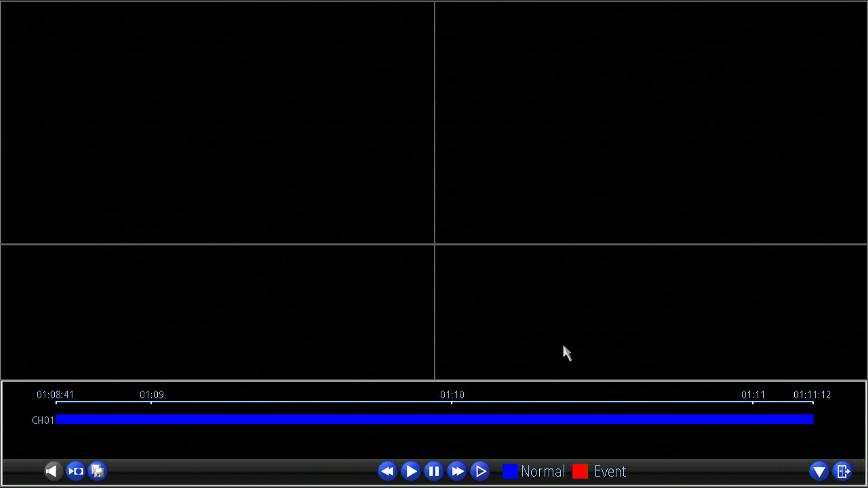
Task: Select the bottom-right video pane
Action: 651,312
